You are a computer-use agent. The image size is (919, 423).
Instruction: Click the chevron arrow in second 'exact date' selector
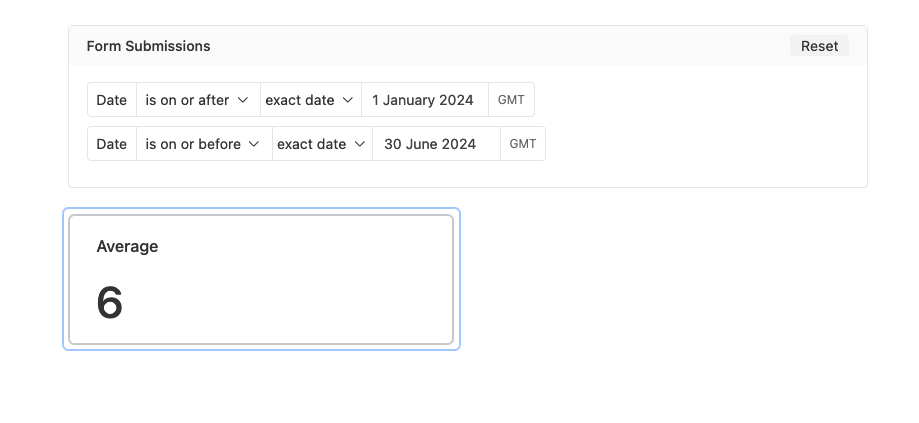click(359, 144)
